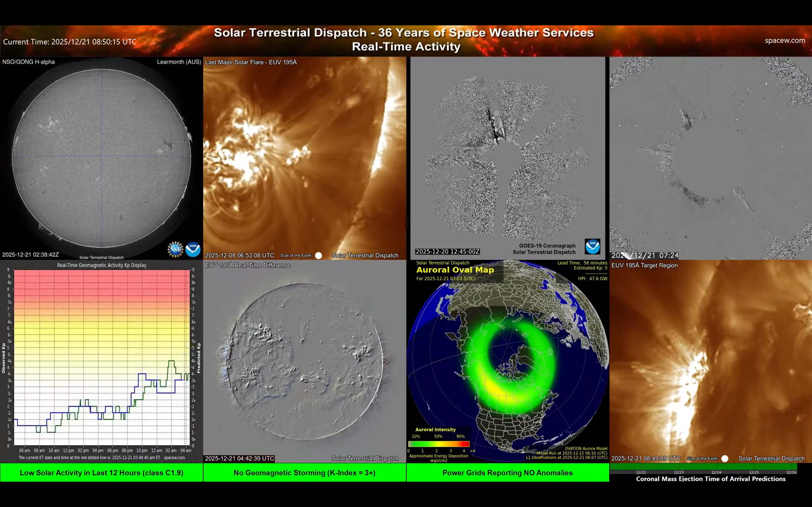Toggle the 'No Geomagnetic Storming' status indicator
Viewport: 812px width, 507px height.
coord(305,473)
